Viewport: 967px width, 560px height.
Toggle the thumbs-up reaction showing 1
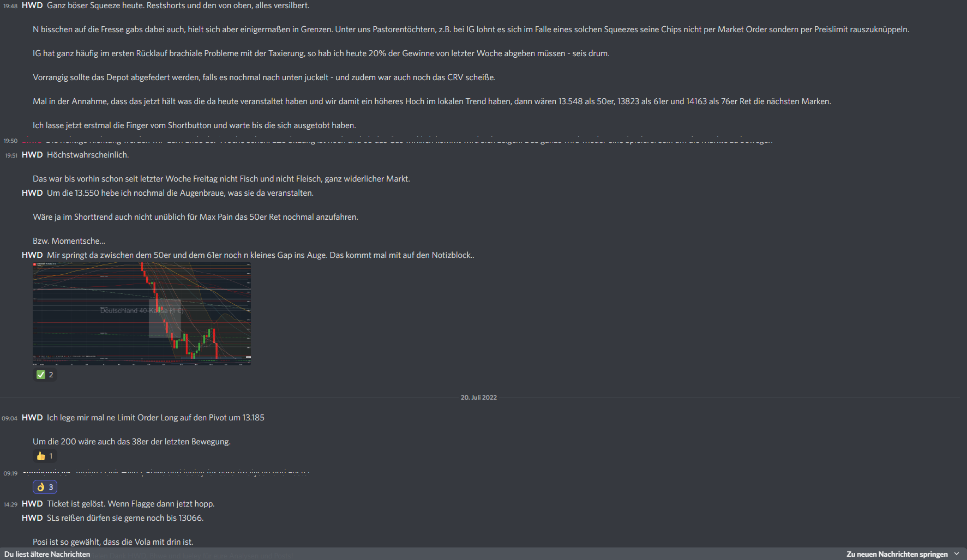click(45, 456)
